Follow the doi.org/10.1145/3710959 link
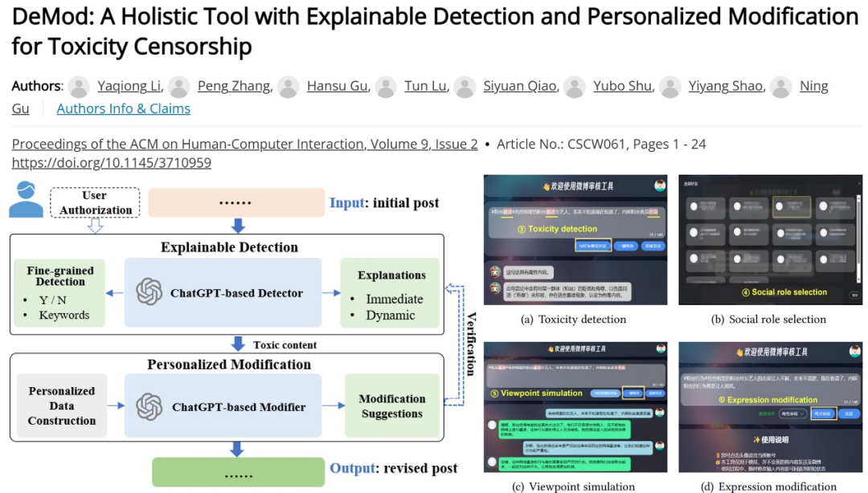The image size is (868, 493). coord(111,163)
